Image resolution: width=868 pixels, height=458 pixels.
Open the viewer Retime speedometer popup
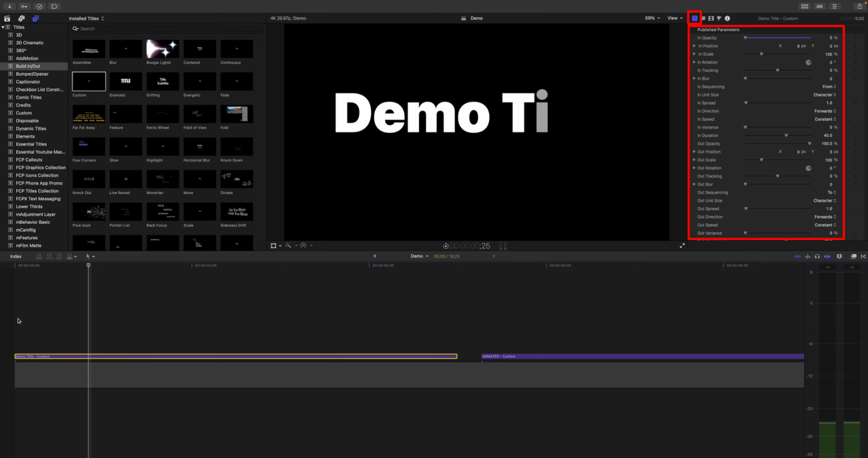[x=306, y=246]
